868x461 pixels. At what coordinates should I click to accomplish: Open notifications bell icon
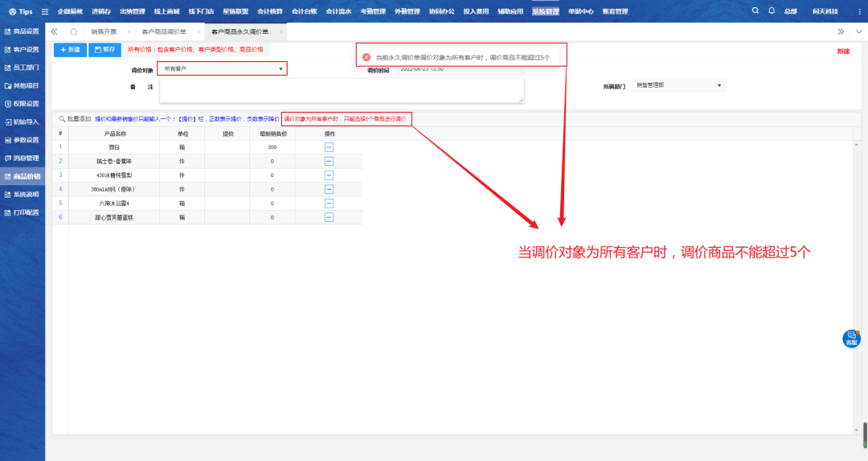pyautogui.click(x=772, y=11)
